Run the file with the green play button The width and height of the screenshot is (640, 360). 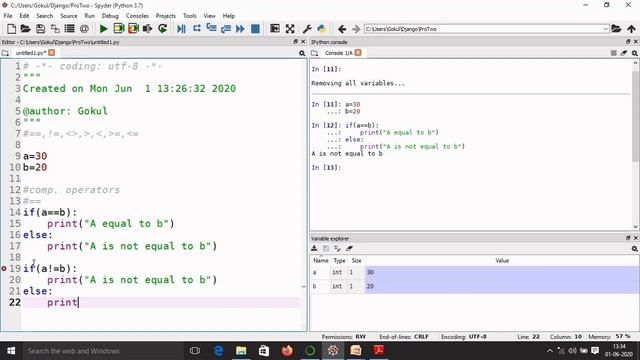(104, 29)
